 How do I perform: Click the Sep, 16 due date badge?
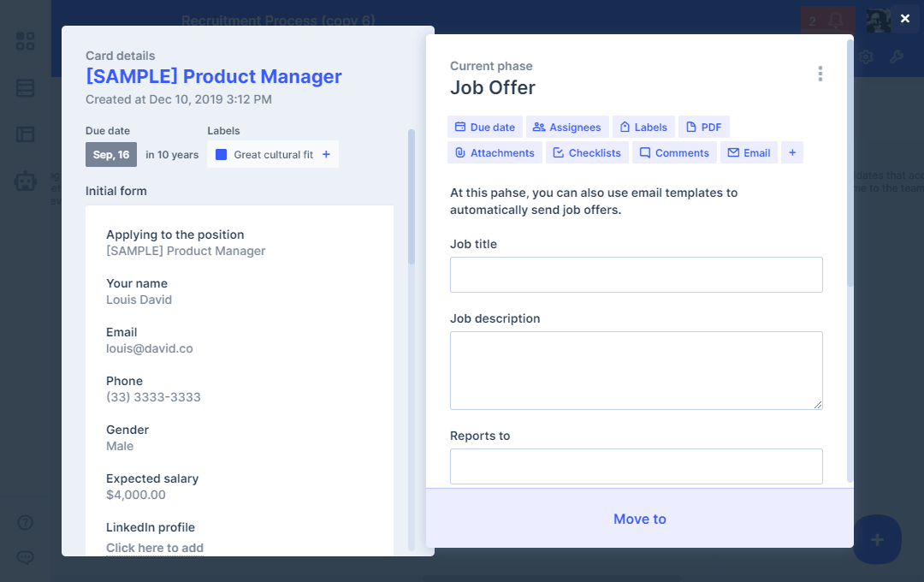111,155
